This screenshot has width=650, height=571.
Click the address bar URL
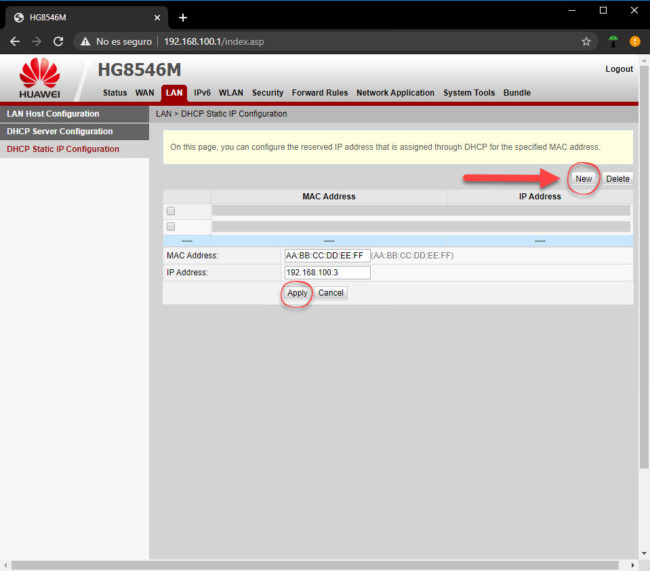[214, 41]
